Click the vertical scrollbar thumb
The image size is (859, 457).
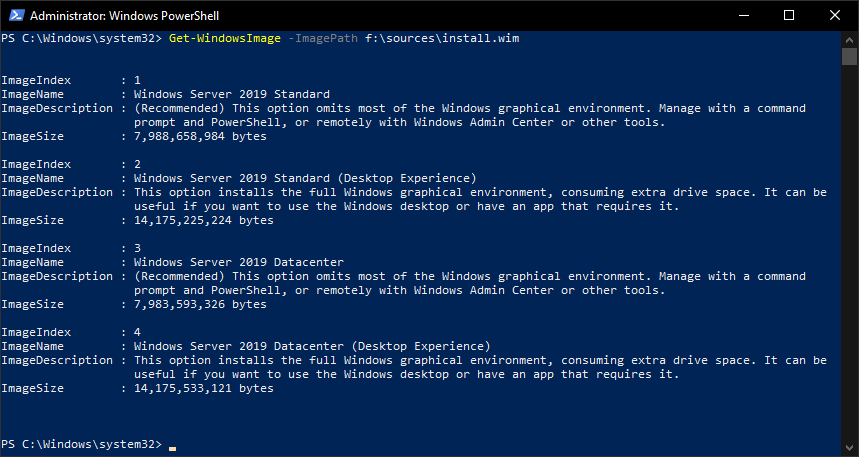click(x=850, y=56)
